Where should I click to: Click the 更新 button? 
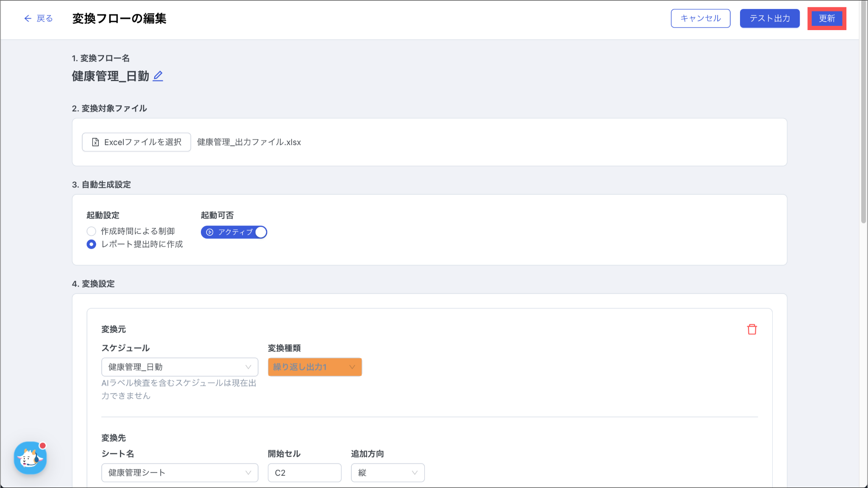[x=826, y=18]
